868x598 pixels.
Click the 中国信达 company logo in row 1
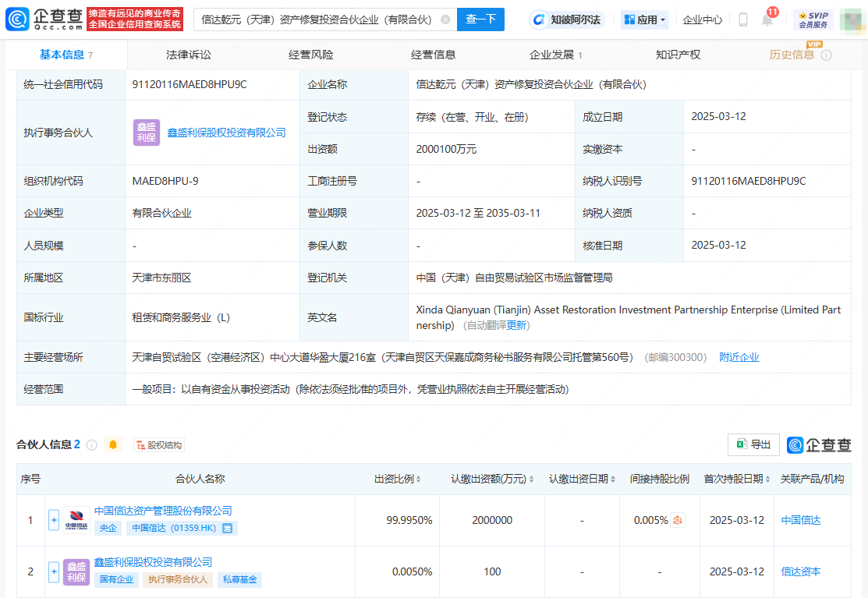pyautogui.click(x=76, y=520)
